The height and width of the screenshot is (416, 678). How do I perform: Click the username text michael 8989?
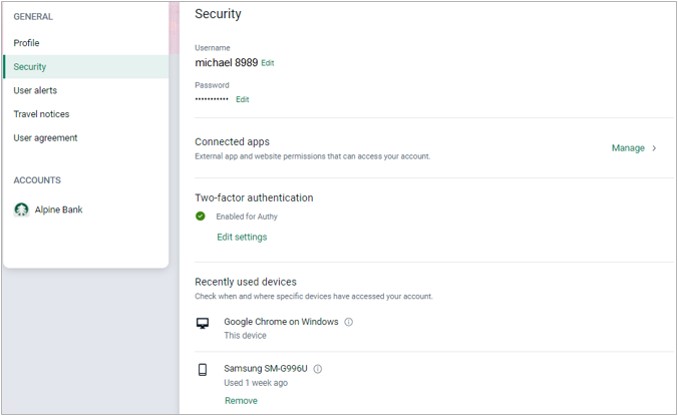coord(226,63)
